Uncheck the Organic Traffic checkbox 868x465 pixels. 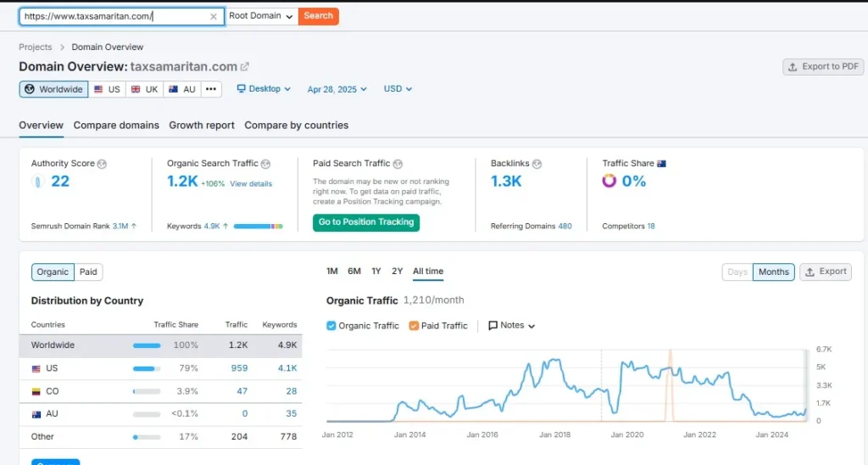click(x=331, y=325)
